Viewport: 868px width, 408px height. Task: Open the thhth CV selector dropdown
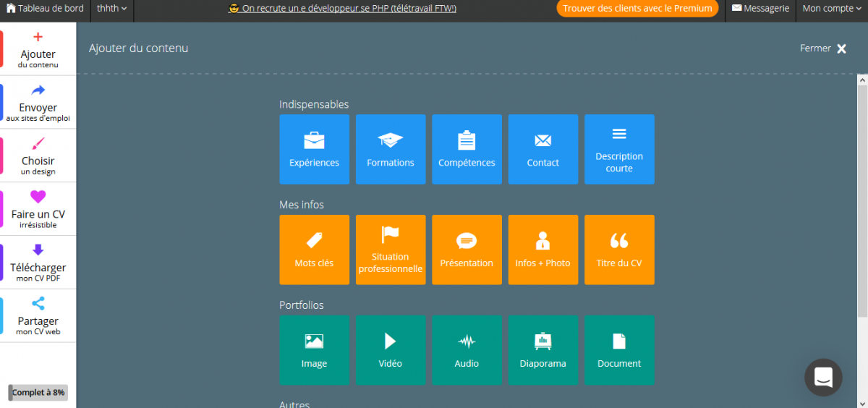pos(111,9)
